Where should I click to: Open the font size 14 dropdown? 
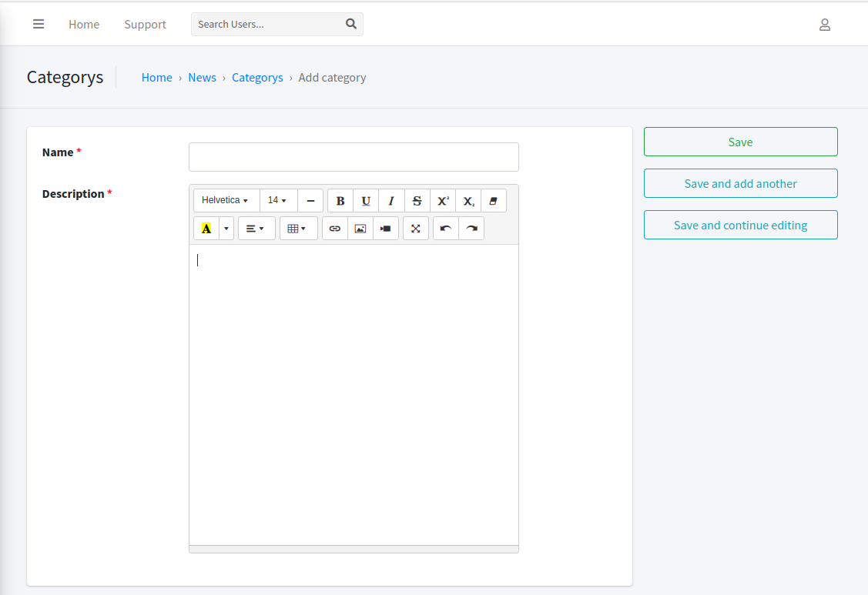click(x=279, y=200)
